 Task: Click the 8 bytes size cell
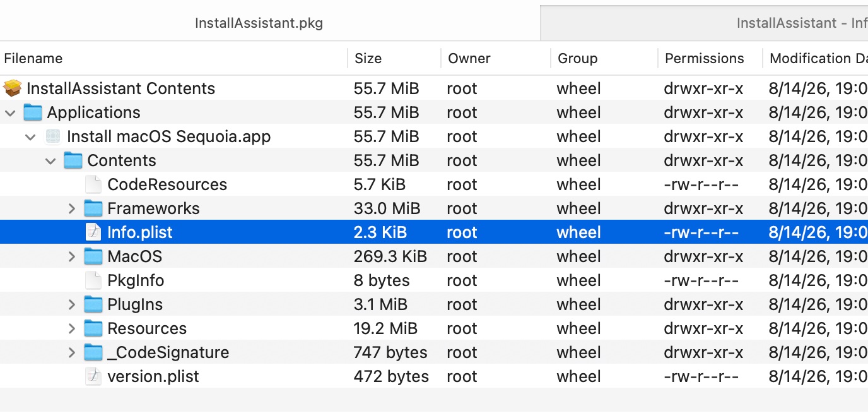[382, 280]
